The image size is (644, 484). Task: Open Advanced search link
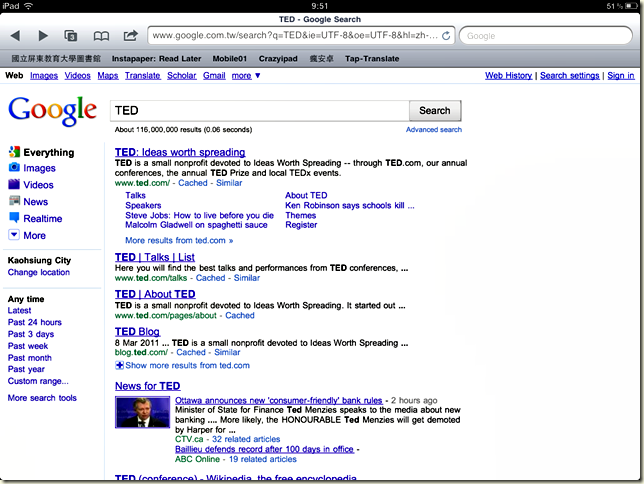coord(434,130)
